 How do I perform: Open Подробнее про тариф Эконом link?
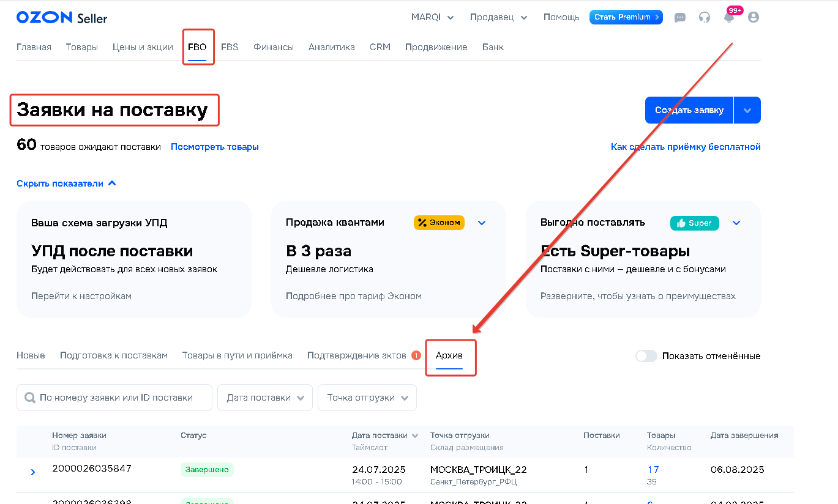[x=354, y=296]
